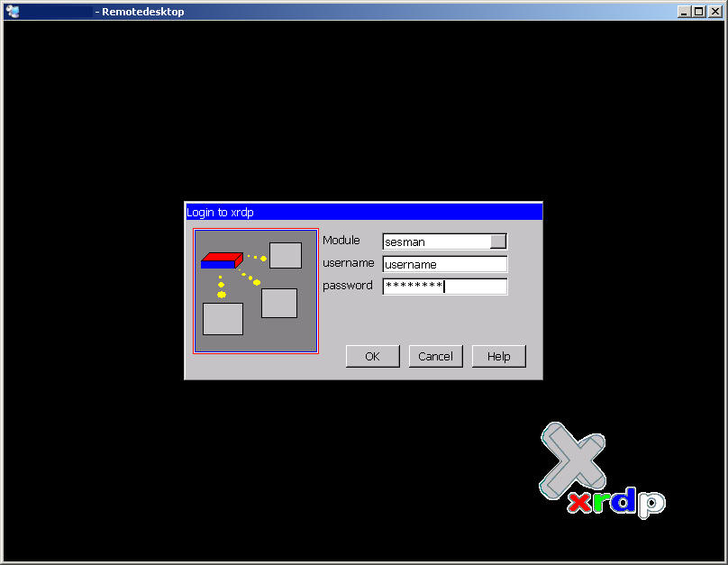Click the large gray X logo graphic

click(x=573, y=460)
